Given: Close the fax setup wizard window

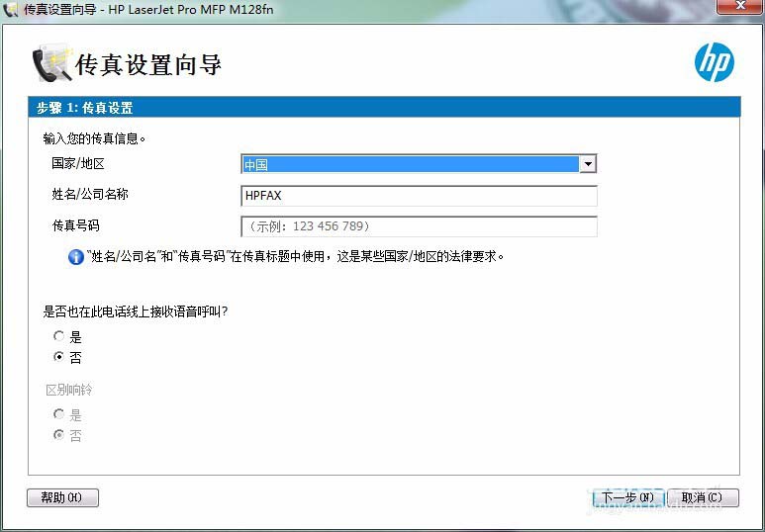Looking at the screenshot, I should tap(739, 6).
